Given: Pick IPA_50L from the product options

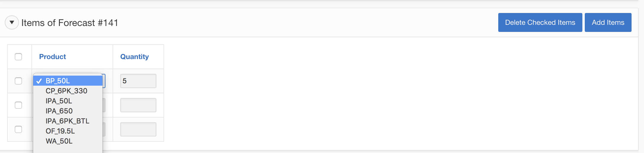Looking at the screenshot, I should pos(59,101).
